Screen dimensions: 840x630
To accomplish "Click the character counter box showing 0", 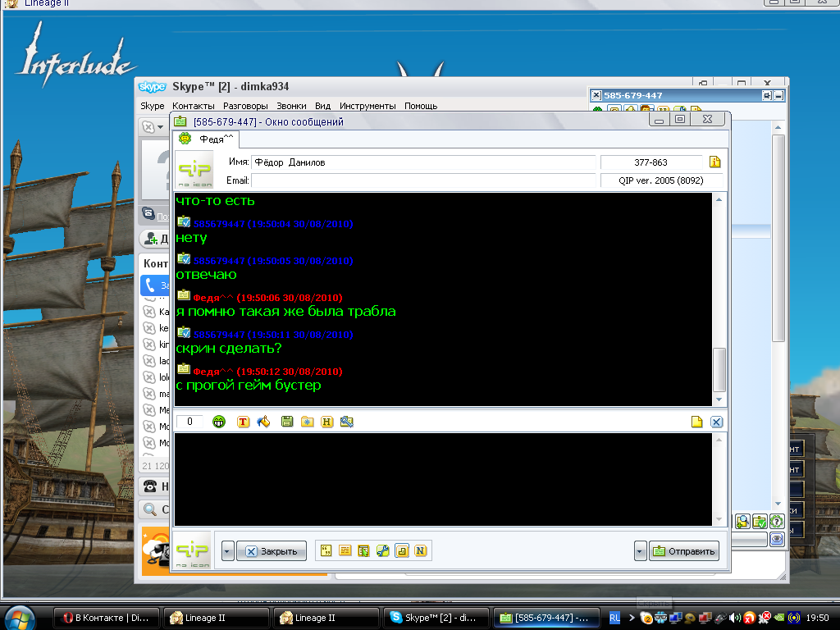I will (x=189, y=422).
